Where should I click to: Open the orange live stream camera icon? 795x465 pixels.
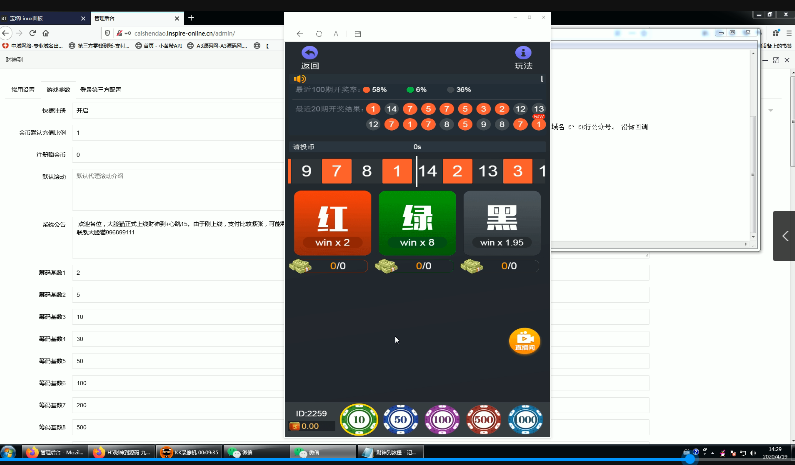tap(524, 340)
